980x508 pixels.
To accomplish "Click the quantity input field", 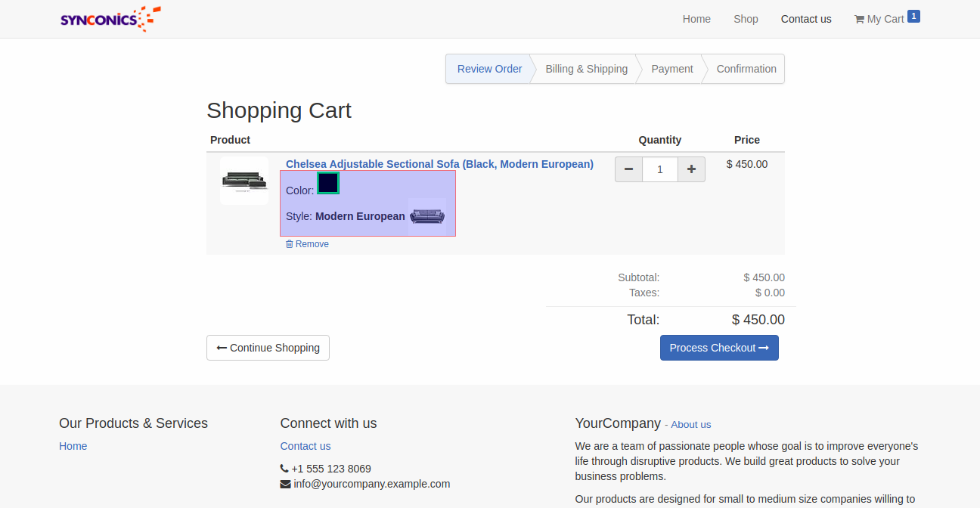I will tap(659, 169).
